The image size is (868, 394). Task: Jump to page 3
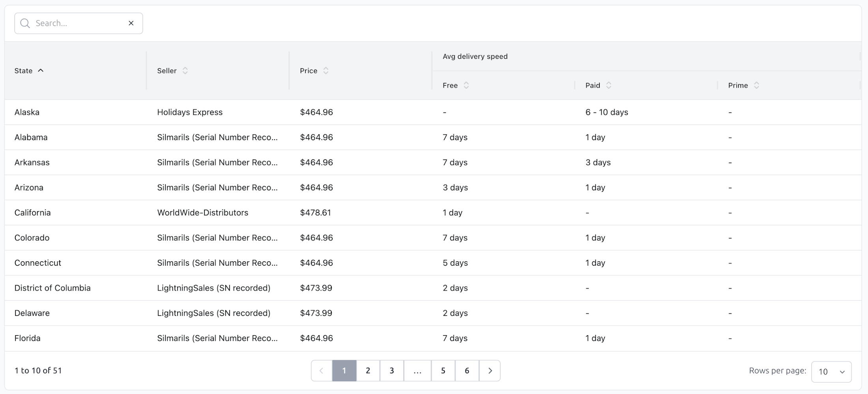coord(391,371)
